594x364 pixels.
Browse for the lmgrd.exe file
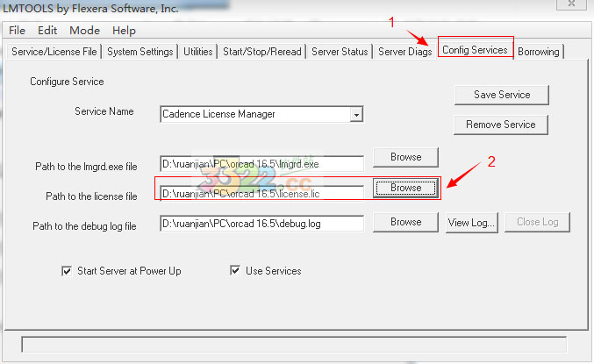coord(405,157)
